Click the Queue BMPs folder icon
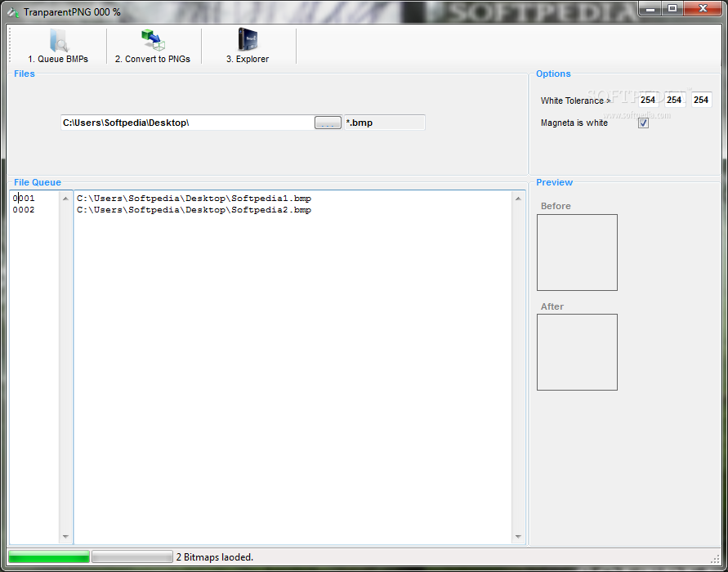 point(59,40)
